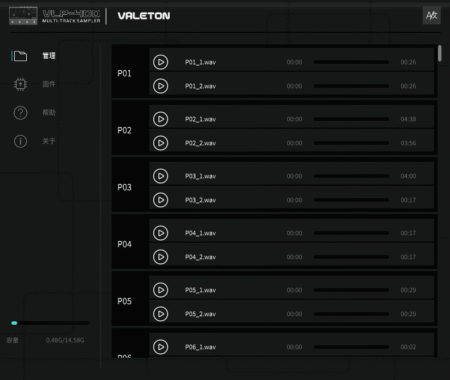
Task: Click the VLP-400 device logo
Action: (55, 16)
